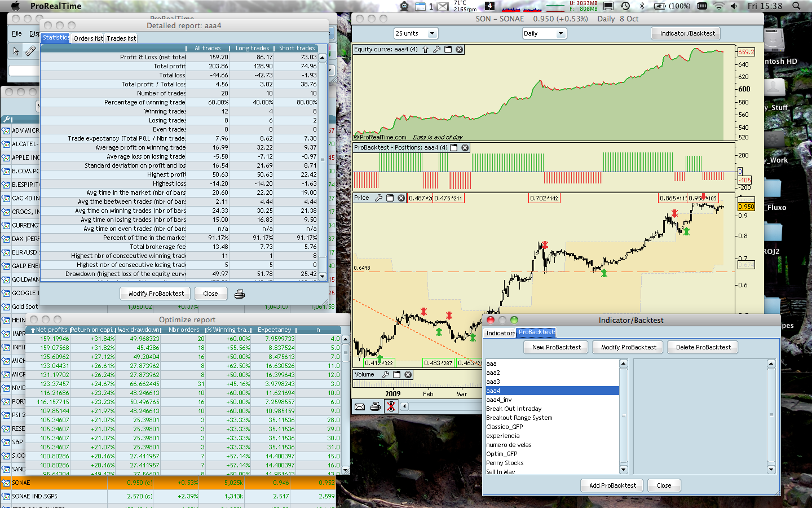Click the Add ProBacktest button
Viewport: 812px width, 508px height.
click(x=612, y=485)
